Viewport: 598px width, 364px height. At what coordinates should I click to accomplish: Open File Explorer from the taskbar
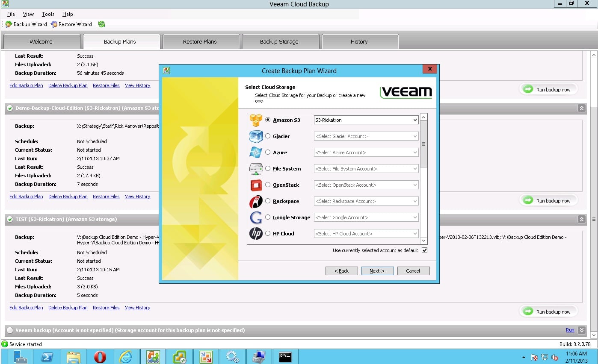74,357
